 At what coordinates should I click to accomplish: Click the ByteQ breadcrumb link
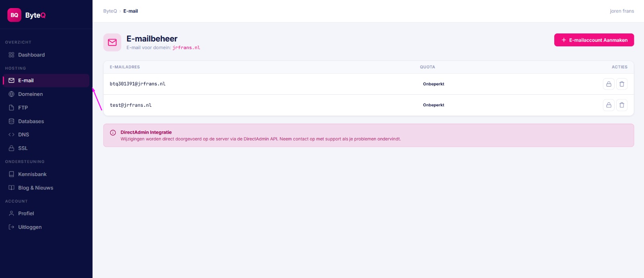(x=110, y=11)
